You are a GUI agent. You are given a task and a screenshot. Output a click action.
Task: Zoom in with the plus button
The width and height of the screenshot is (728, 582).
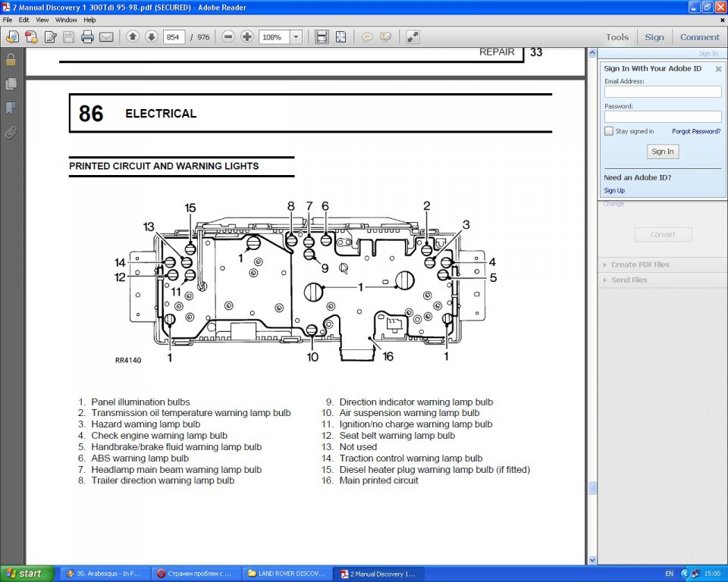[x=247, y=36]
